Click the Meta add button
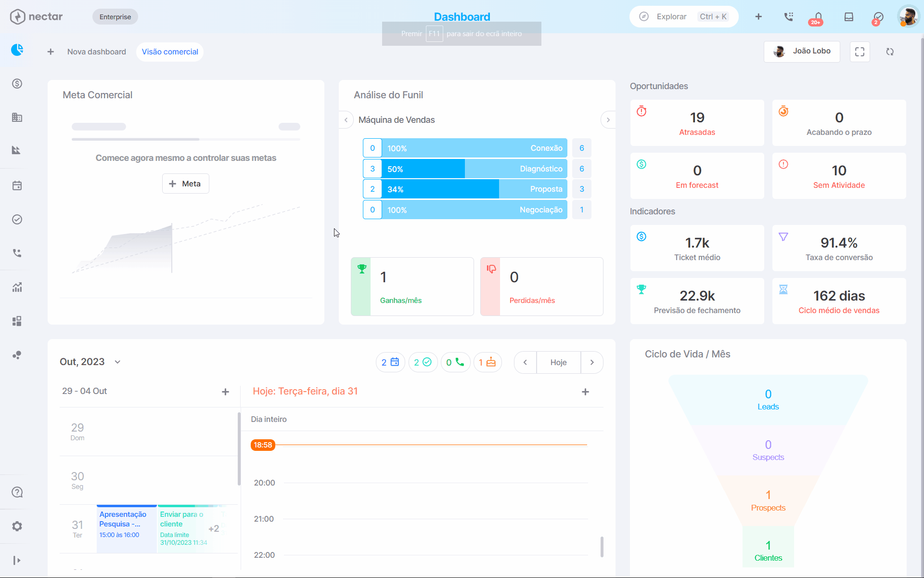924x578 pixels. click(185, 184)
